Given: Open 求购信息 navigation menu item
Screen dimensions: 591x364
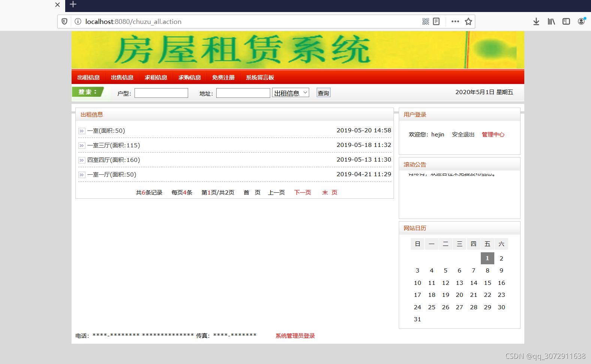Looking at the screenshot, I should [x=190, y=77].
